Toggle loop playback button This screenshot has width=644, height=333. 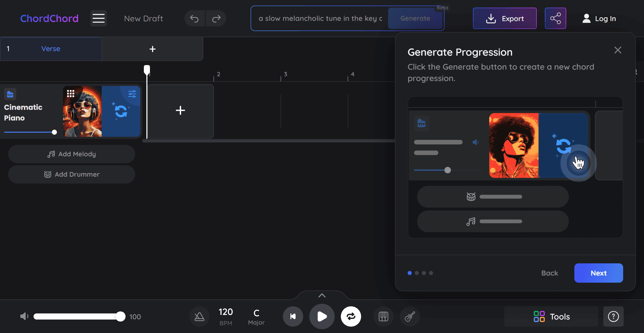click(x=351, y=316)
